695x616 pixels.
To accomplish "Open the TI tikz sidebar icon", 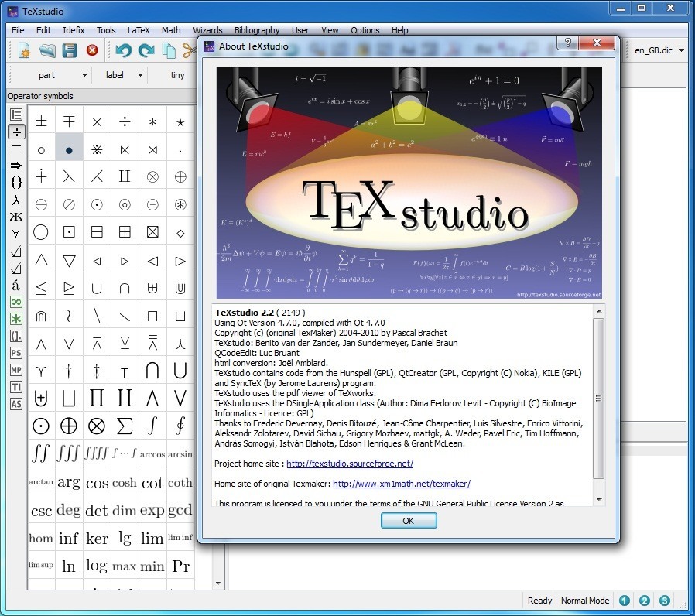I will pos(16,388).
